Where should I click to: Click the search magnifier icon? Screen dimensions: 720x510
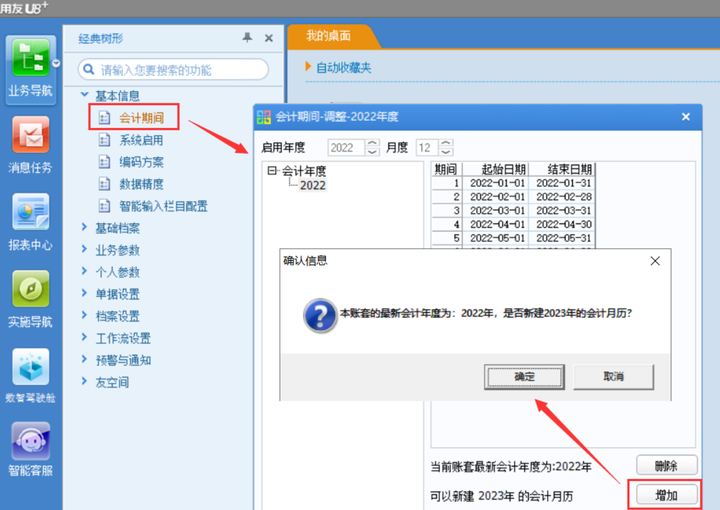(x=89, y=70)
